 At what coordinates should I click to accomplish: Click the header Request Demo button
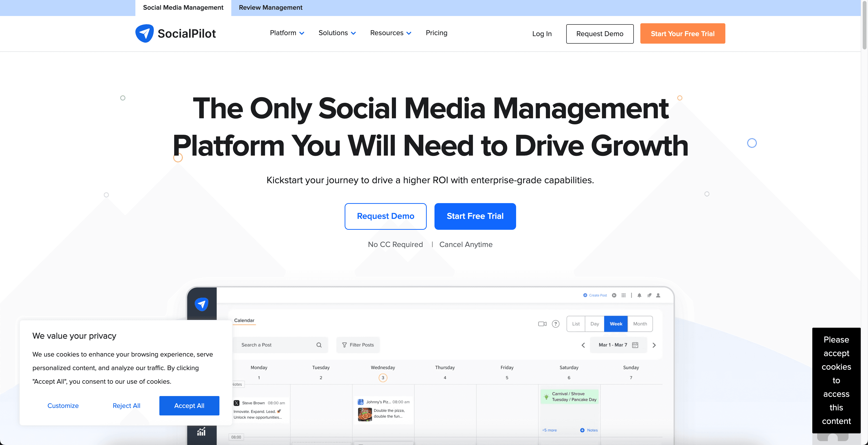pos(600,34)
